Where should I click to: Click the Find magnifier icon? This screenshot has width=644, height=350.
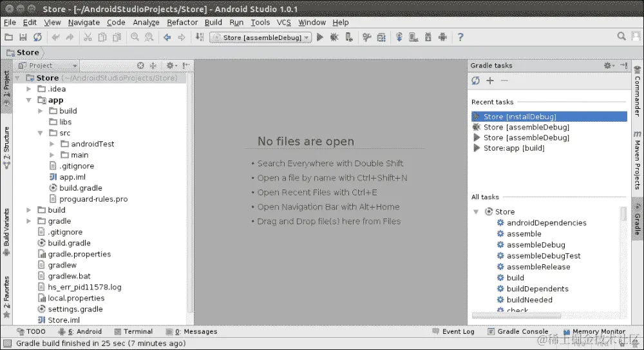pyautogui.click(x=135, y=37)
